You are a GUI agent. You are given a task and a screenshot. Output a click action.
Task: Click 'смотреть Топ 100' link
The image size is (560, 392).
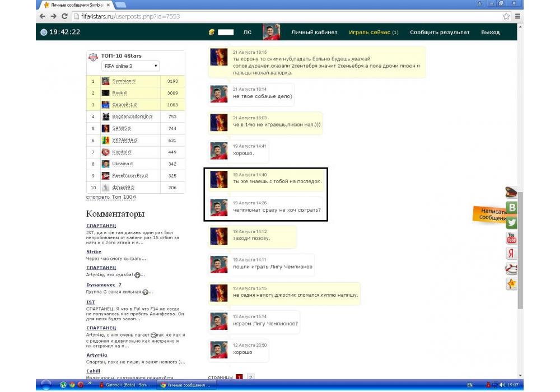coord(111,197)
